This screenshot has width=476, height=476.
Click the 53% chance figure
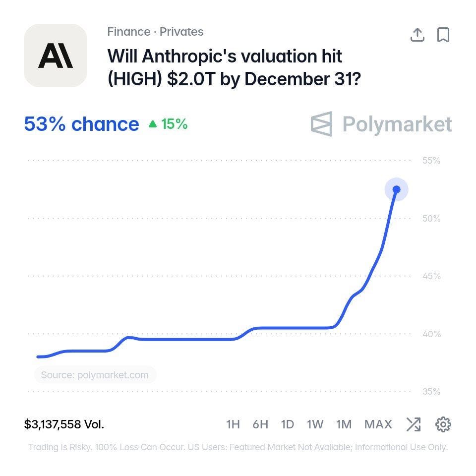click(81, 124)
